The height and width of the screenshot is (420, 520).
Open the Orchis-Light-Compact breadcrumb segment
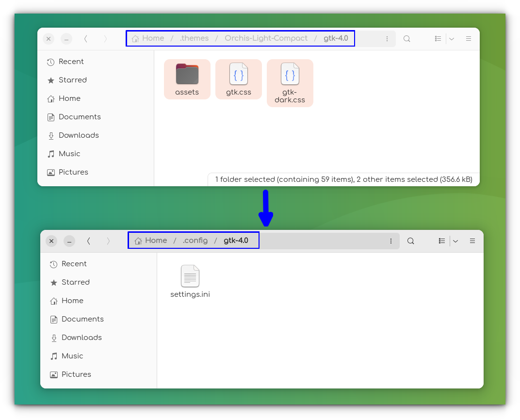click(266, 38)
